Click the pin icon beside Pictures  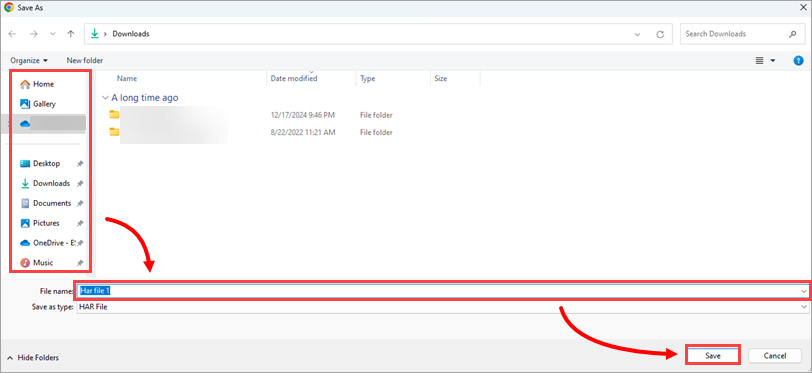point(80,223)
